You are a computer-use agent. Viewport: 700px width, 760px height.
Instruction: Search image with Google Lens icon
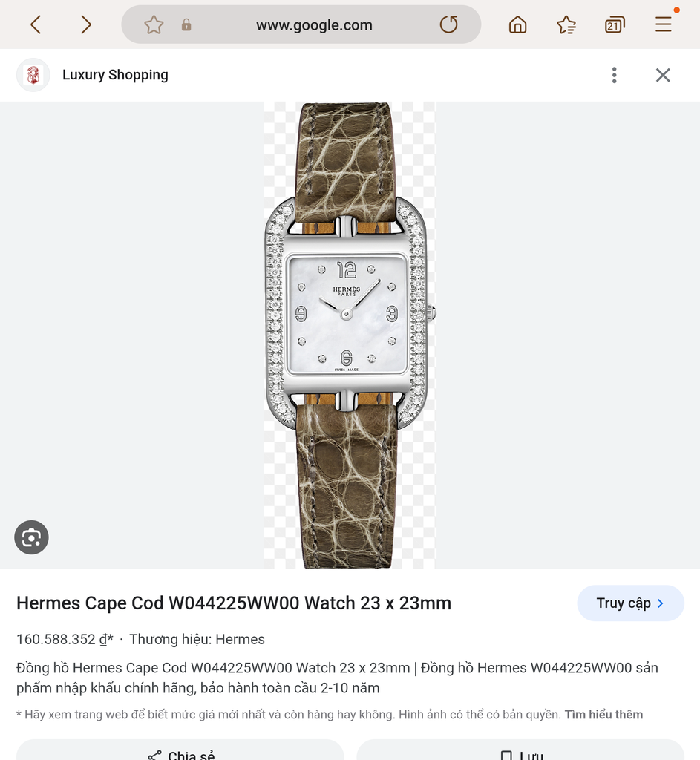click(x=31, y=537)
